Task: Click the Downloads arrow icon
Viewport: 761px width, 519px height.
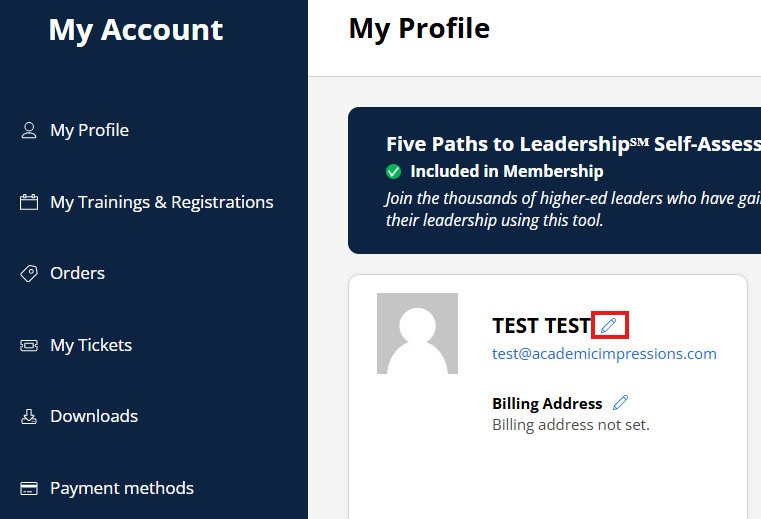Action: point(29,416)
